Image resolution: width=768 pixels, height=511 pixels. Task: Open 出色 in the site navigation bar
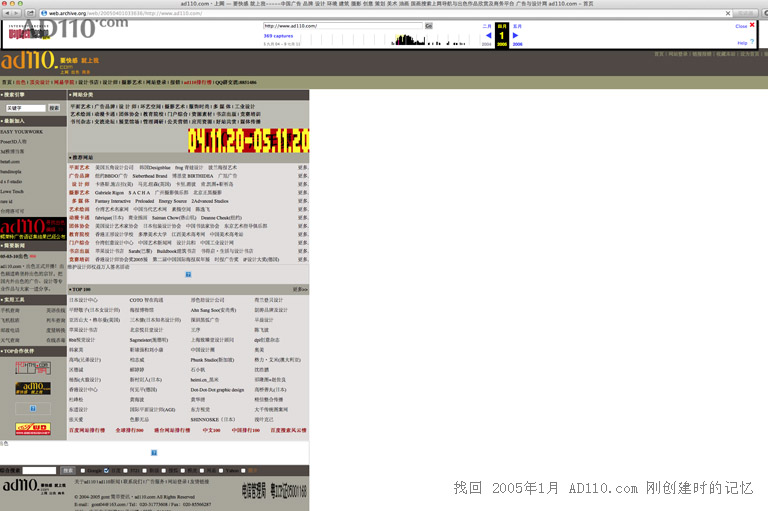(x=21, y=82)
